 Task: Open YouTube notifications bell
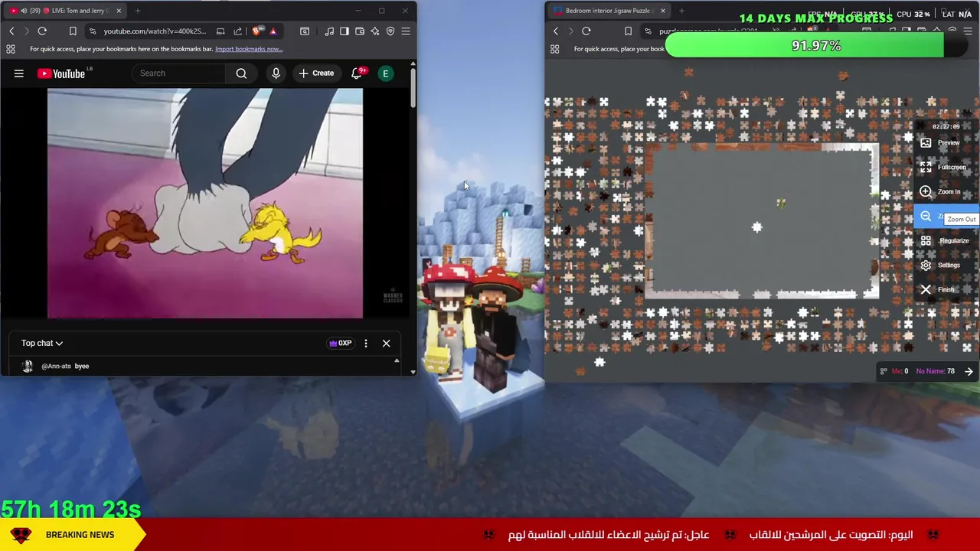pyautogui.click(x=357, y=73)
